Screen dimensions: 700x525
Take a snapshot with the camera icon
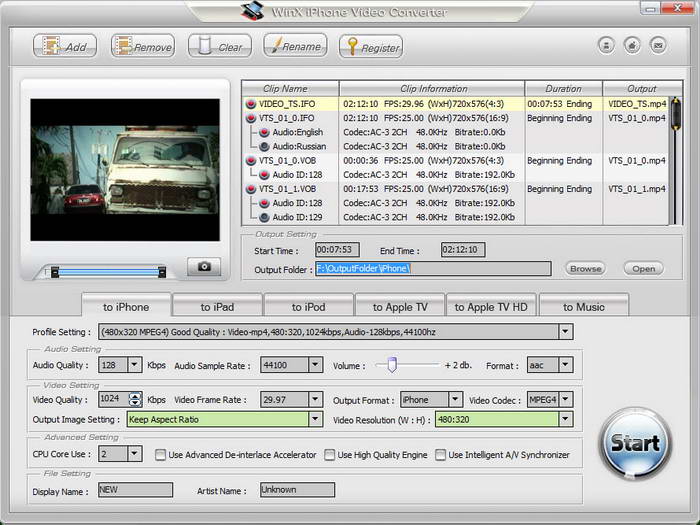(204, 267)
